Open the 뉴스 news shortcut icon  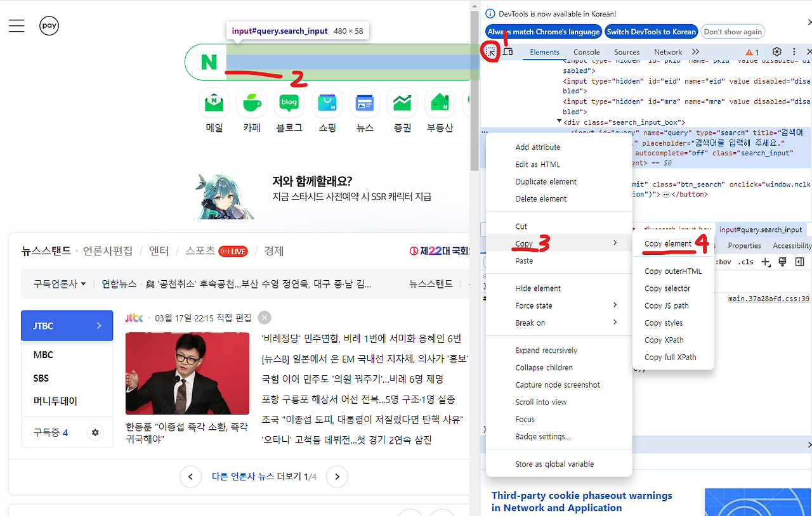click(x=365, y=102)
